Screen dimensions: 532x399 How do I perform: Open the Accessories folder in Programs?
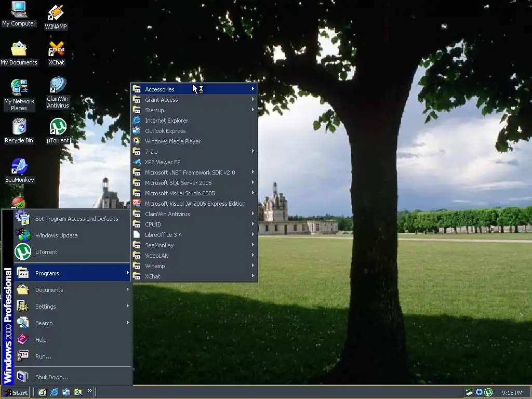[194, 89]
